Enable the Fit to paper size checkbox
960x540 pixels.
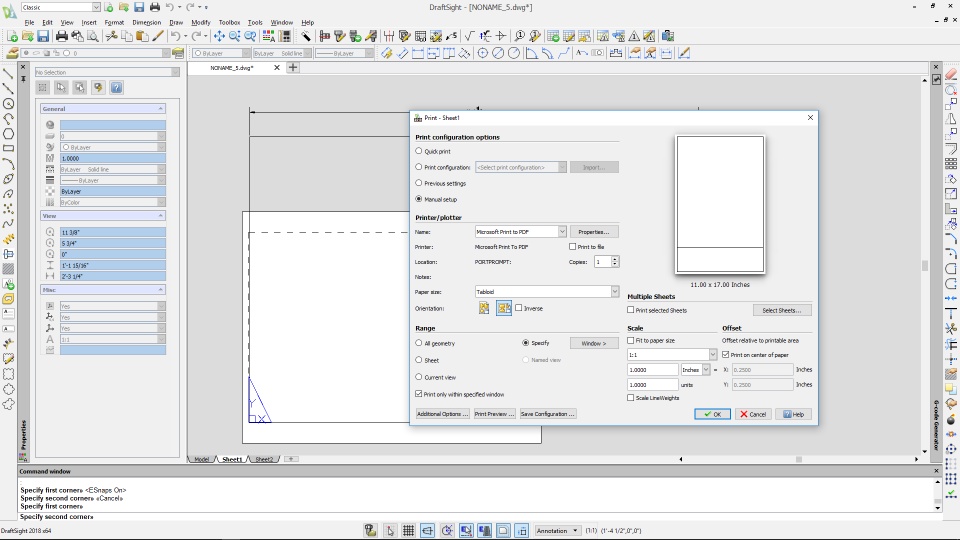[x=631, y=341]
